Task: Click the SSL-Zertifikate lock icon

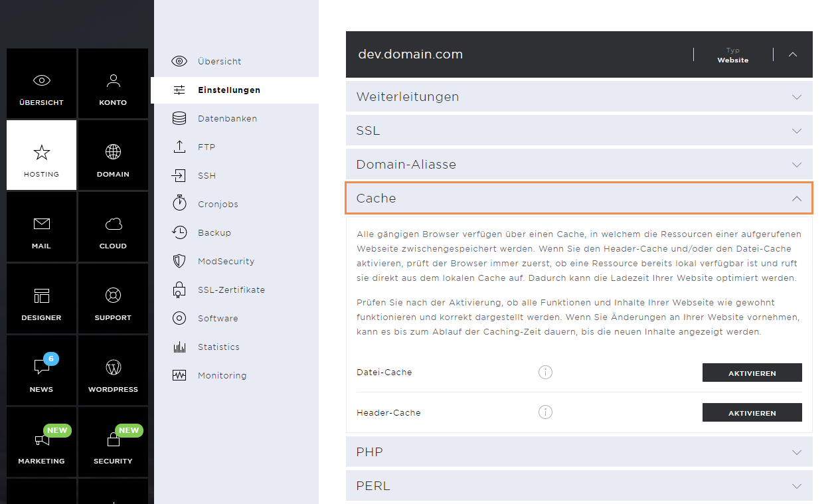Action: [x=179, y=290]
